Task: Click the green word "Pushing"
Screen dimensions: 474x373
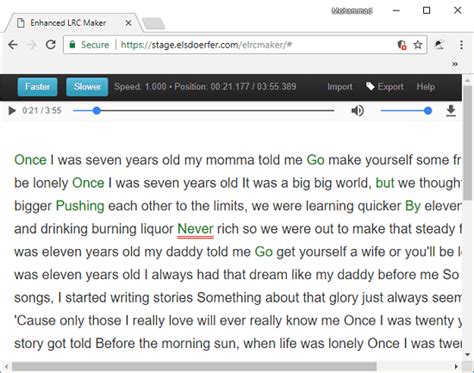Action: pos(80,206)
